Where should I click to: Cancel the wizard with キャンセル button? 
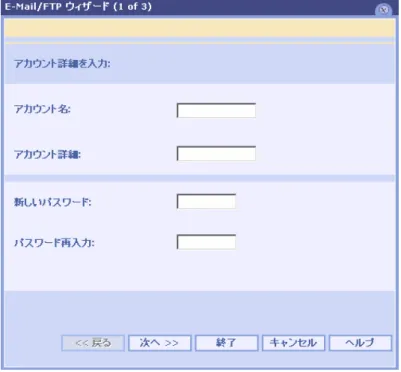[x=293, y=343]
